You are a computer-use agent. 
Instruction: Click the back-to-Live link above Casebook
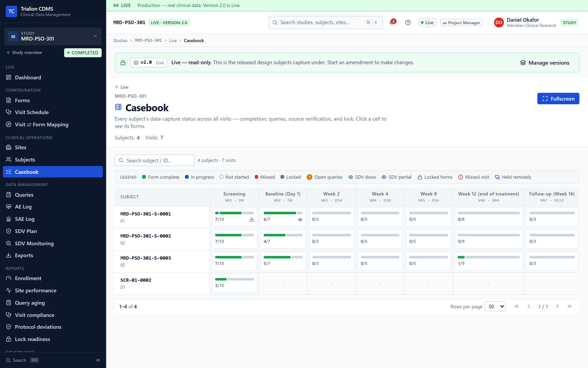pyautogui.click(x=122, y=87)
